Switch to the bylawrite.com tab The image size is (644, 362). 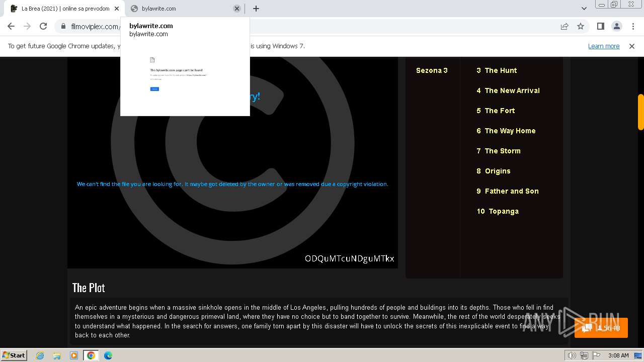(184, 9)
